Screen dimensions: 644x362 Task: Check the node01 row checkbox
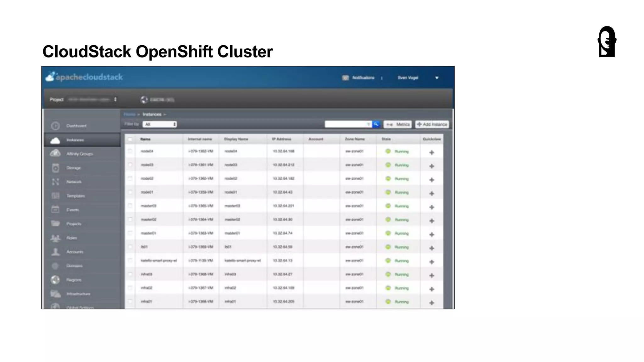(x=130, y=192)
